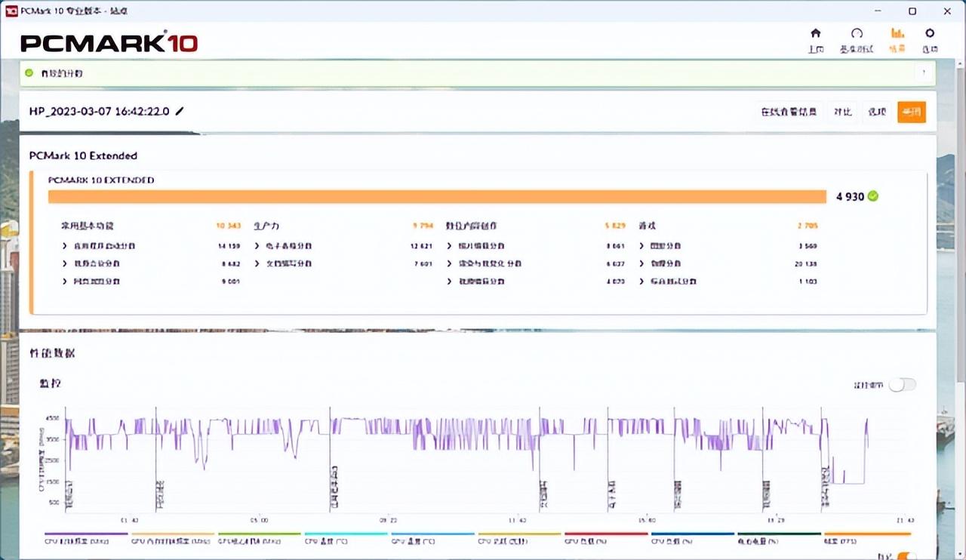Click the Digital Content Creation score 5 829
The width and height of the screenshot is (966, 560).
coord(615,226)
